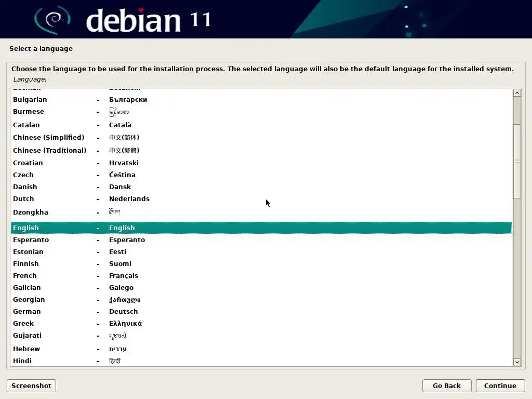Select Esperanto language row

[261, 240]
